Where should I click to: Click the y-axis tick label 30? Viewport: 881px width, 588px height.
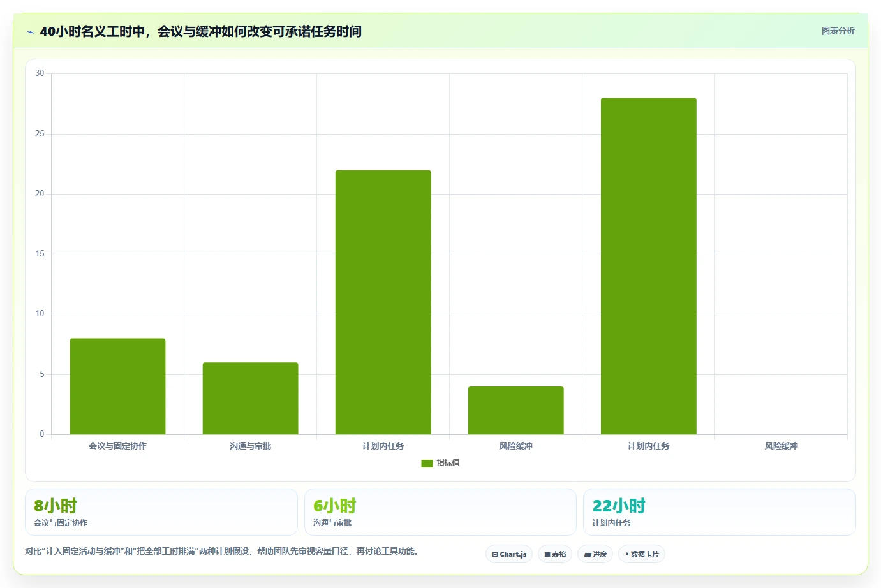(x=40, y=73)
